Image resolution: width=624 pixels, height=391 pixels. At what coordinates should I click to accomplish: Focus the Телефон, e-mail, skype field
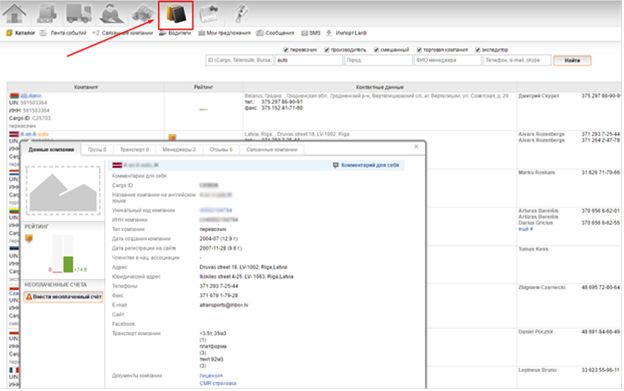[517, 60]
